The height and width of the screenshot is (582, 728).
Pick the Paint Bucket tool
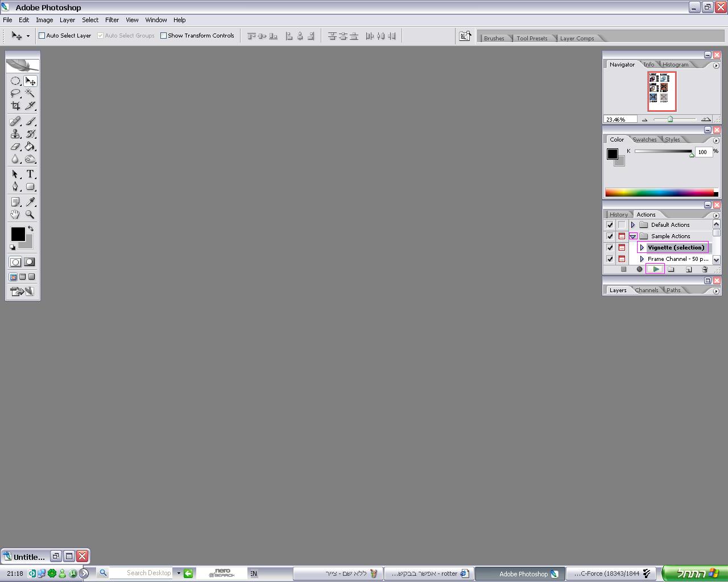click(30, 147)
